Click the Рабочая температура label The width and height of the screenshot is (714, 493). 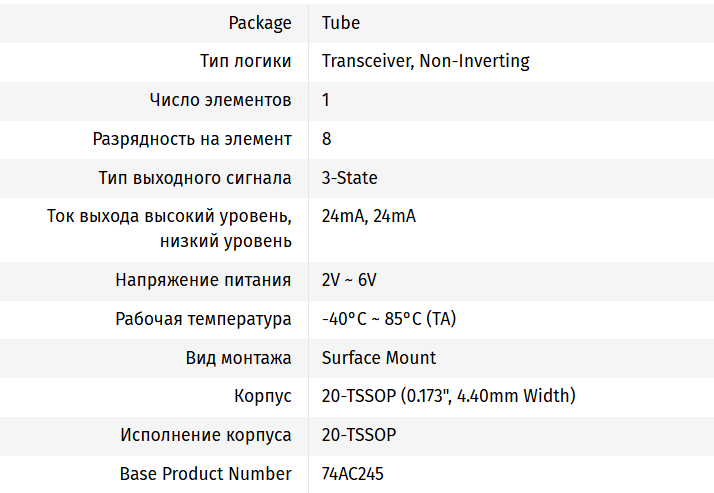point(203,320)
